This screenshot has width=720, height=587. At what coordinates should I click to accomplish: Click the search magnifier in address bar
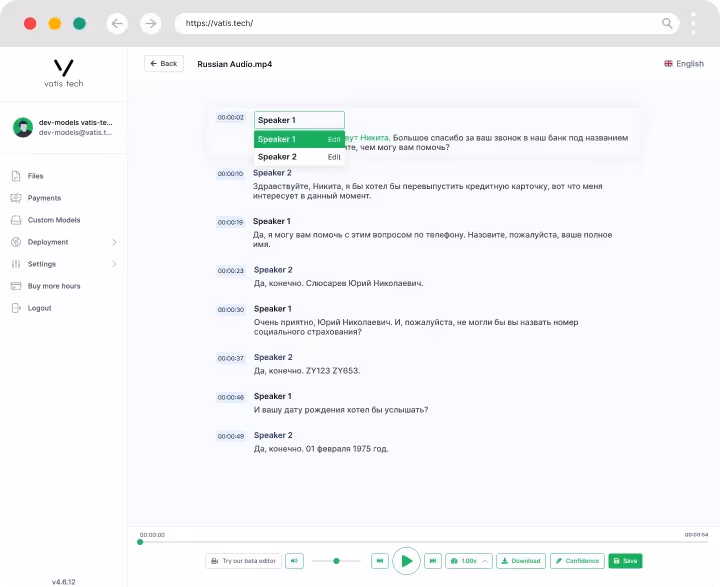(x=667, y=23)
